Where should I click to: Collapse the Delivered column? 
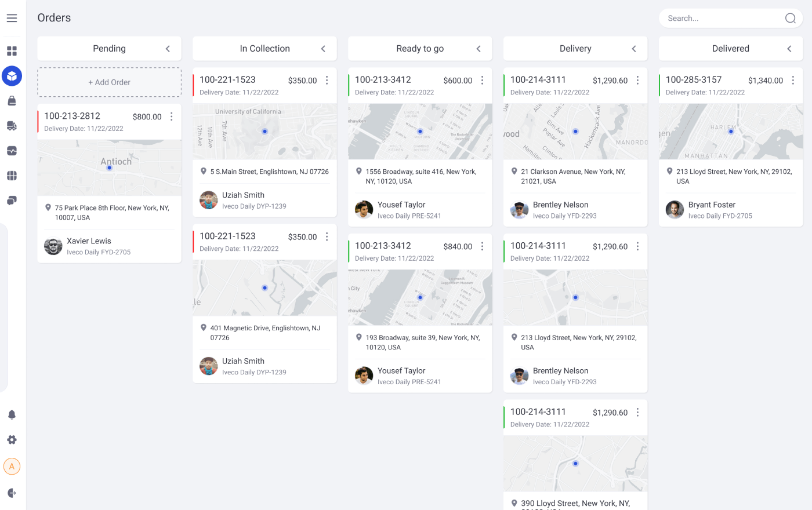(x=789, y=49)
